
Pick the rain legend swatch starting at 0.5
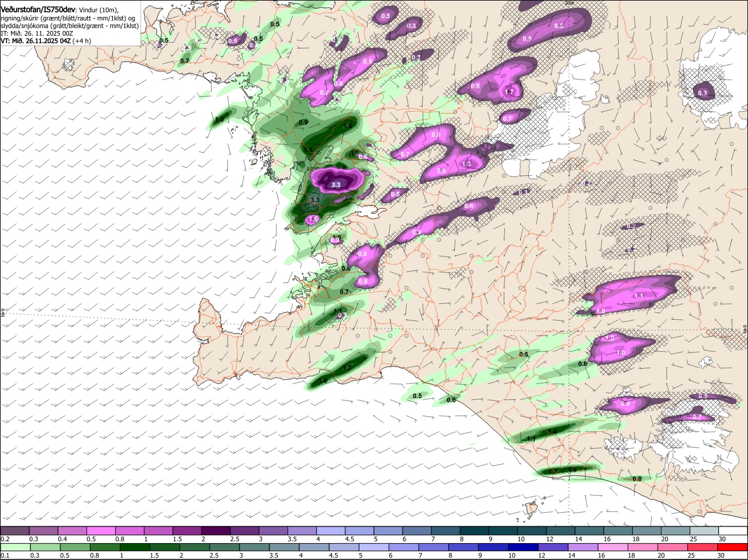pyautogui.click(x=75, y=548)
